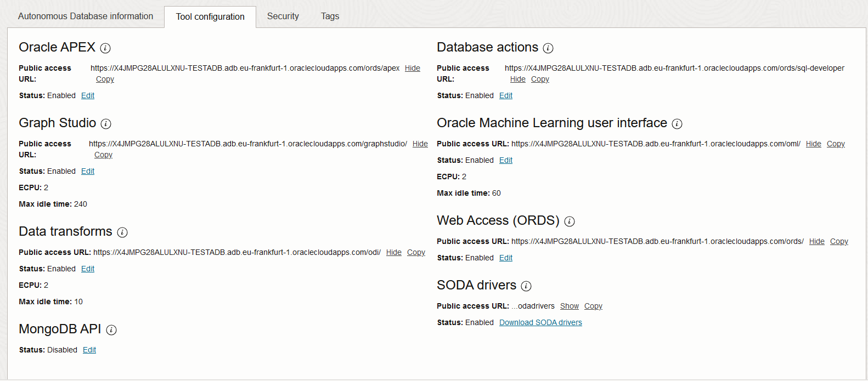Select the Tool configuration tab

[x=210, y=17]
